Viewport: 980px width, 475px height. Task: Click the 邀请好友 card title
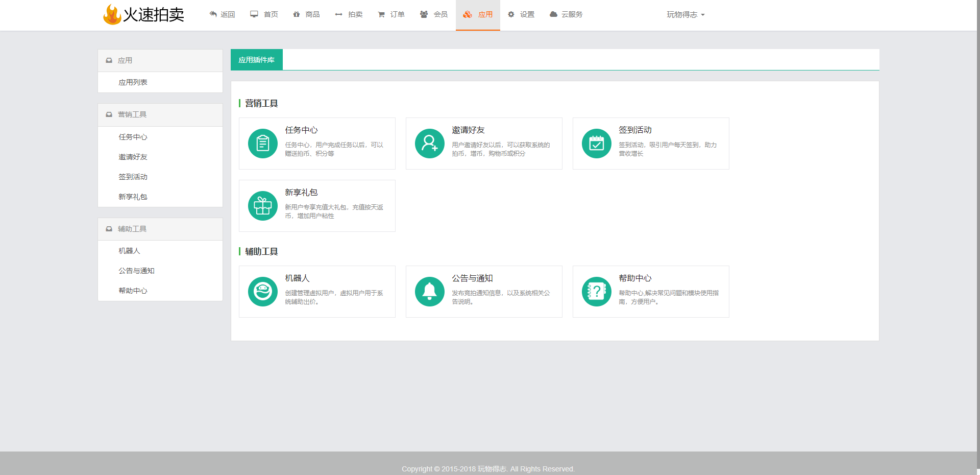[468, 130]
